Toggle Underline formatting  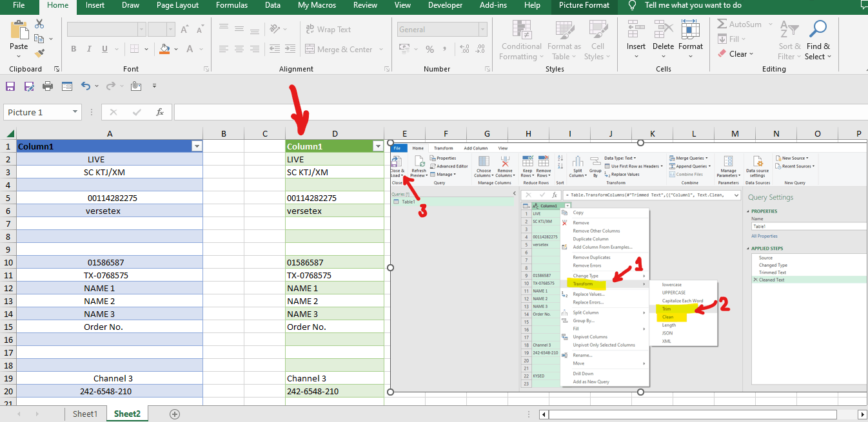tap(104, 49)
